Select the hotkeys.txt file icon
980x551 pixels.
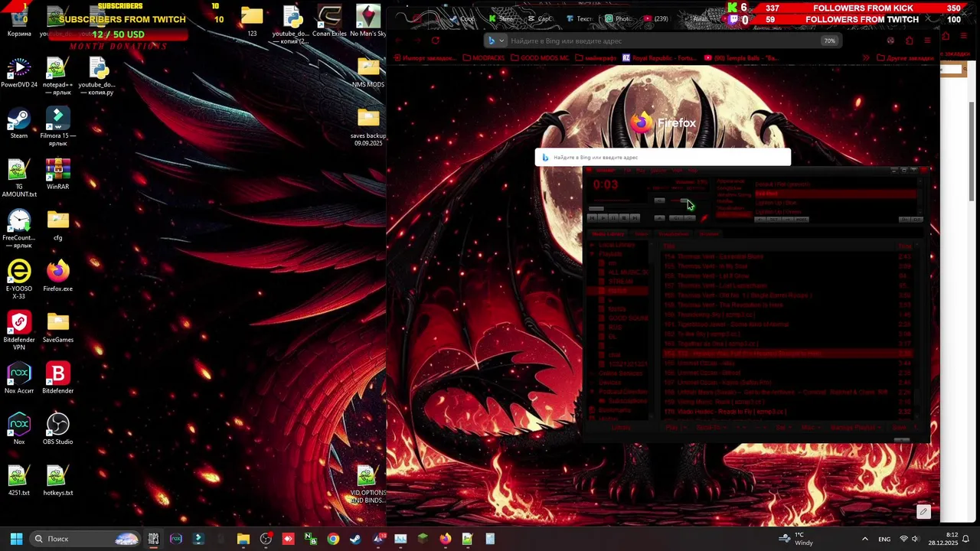58,481
